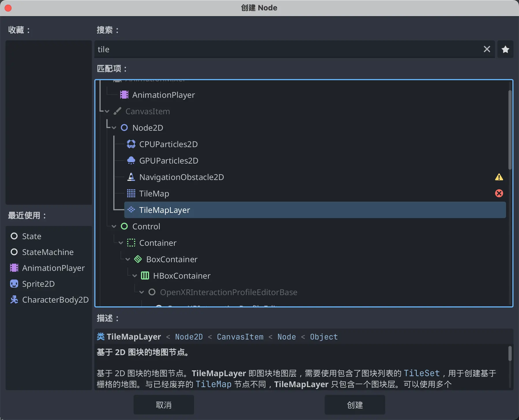Select Sprite2D from recently used list
519x420 pixels.
tap(38, 284)
